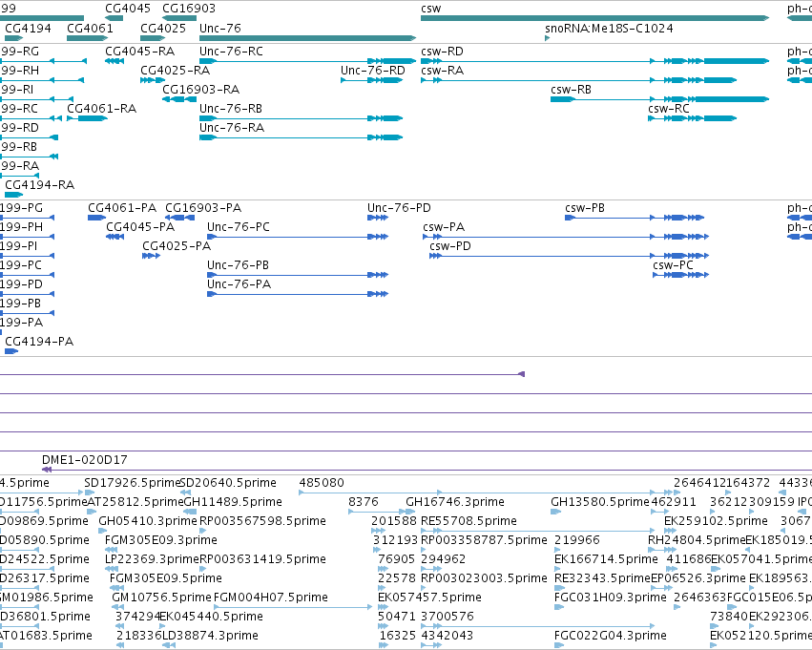This screenshot has width=812, height=650.
Task: Select the CG4025 gene feature
Action: click(x=153, y=38)
